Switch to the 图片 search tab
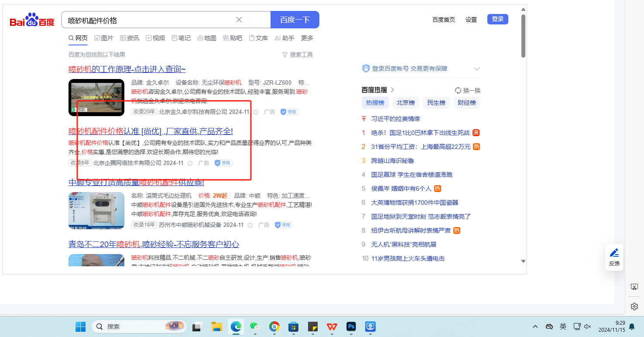Viewport: 644px width, 337px height. point(104,38)
